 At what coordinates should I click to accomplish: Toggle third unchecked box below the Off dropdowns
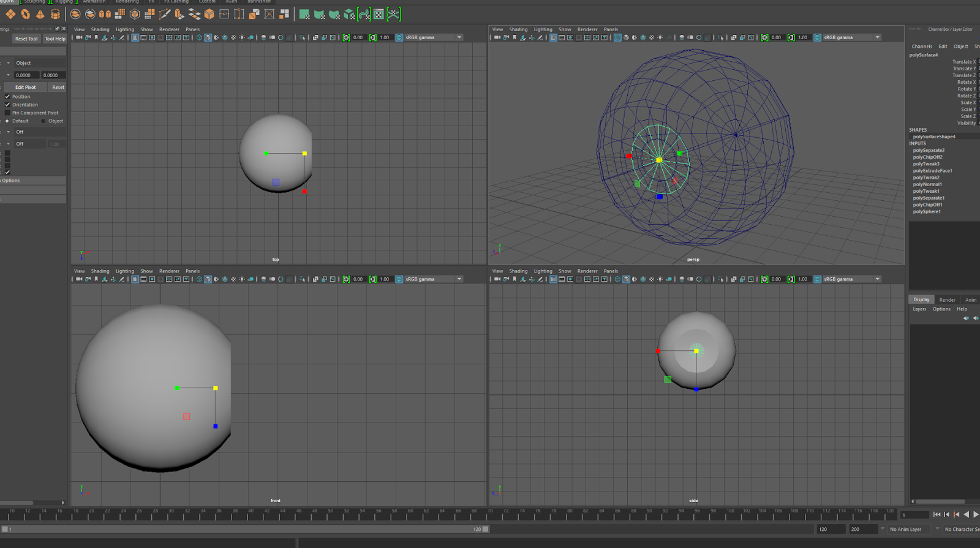tap(7, 166)
